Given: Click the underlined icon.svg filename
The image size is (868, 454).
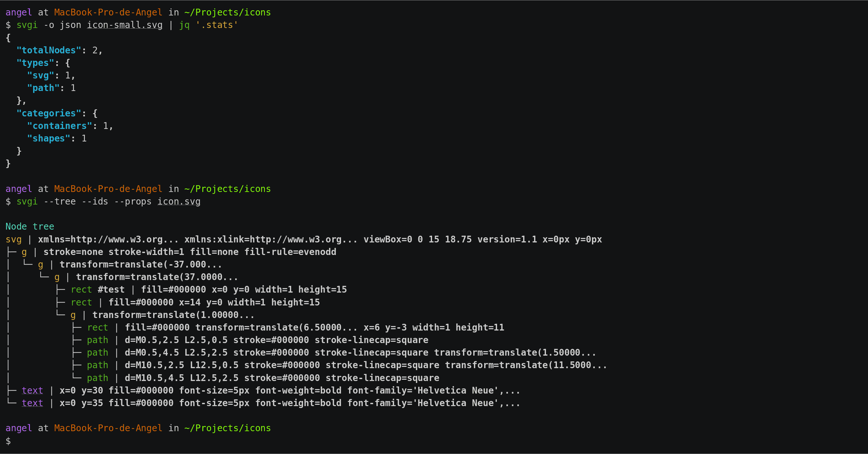Looking at the screenshot, I should 179,201.
